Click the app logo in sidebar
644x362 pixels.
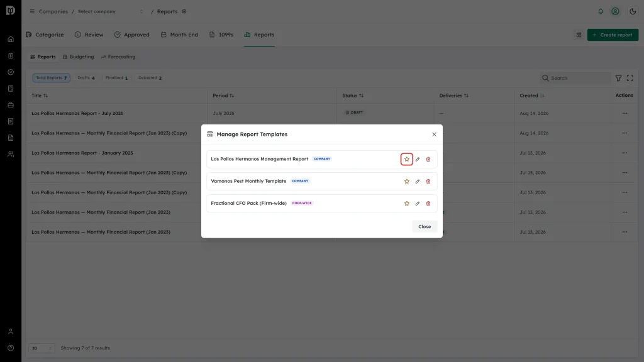pyautogui.click(x=11, y=10)
